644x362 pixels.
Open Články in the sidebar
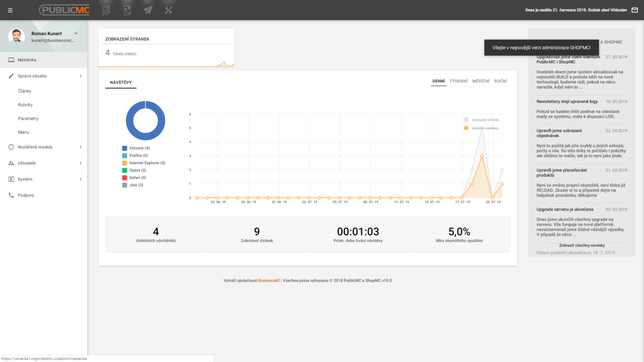(x=25, y=91)
